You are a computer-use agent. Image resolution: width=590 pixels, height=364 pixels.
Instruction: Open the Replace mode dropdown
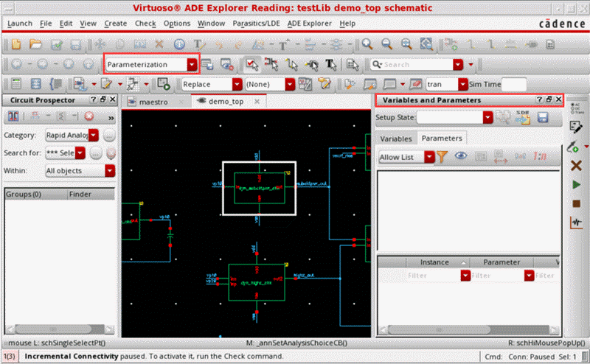click(x=237, y=84)
